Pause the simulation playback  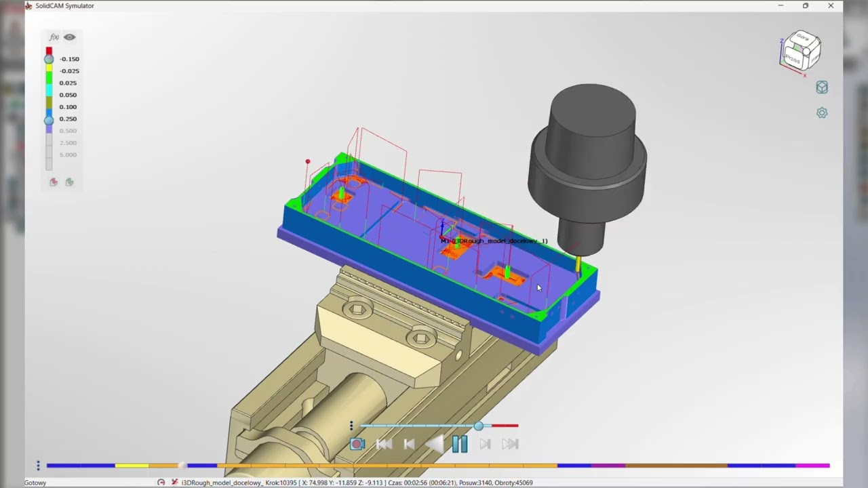[460, 445]
